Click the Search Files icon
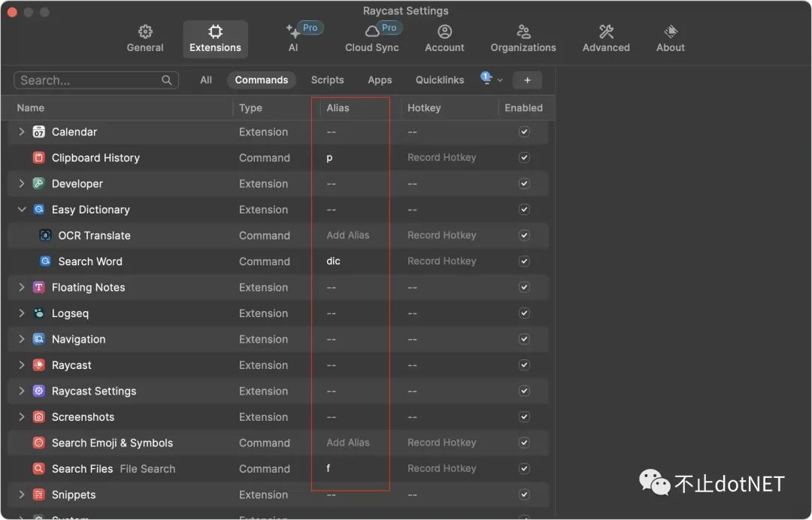Viewport: 812px width, 520px height. point(39,468)
